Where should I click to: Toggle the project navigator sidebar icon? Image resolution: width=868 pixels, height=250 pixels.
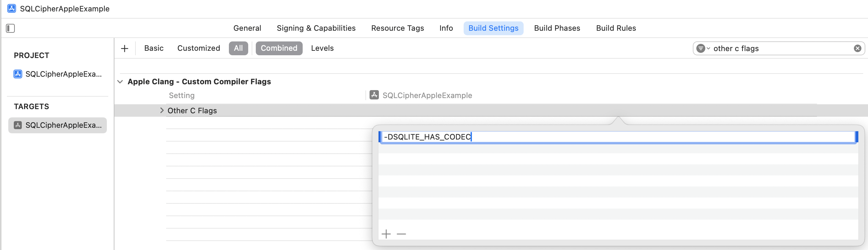click(10, 28)
